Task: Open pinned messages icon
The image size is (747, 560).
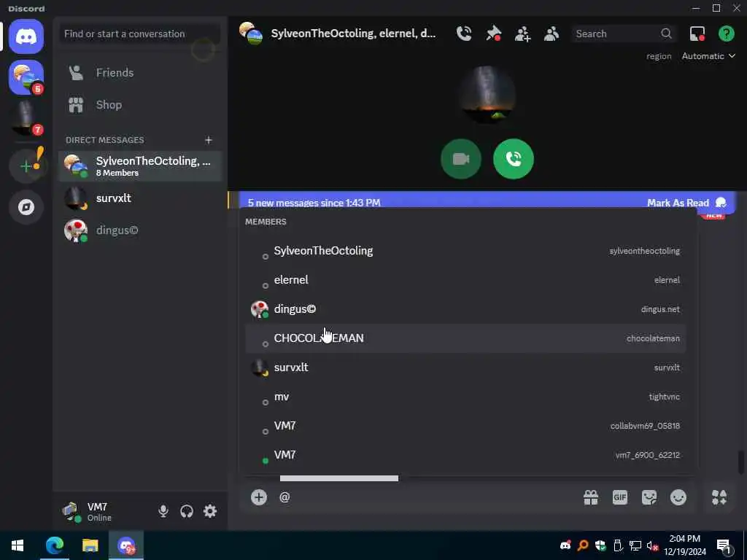Action: (x=494, y=34)
